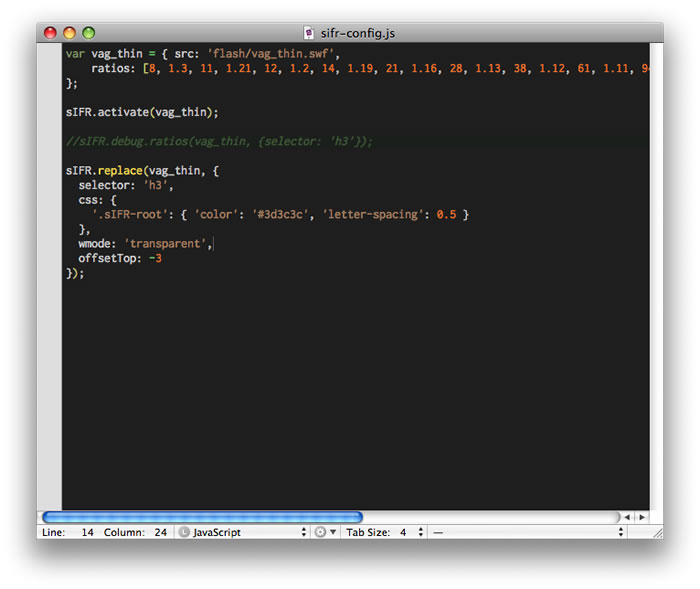700x589 pixels.
Task: Click the 'letter-spacing' property string
Action: coord(372,215)
